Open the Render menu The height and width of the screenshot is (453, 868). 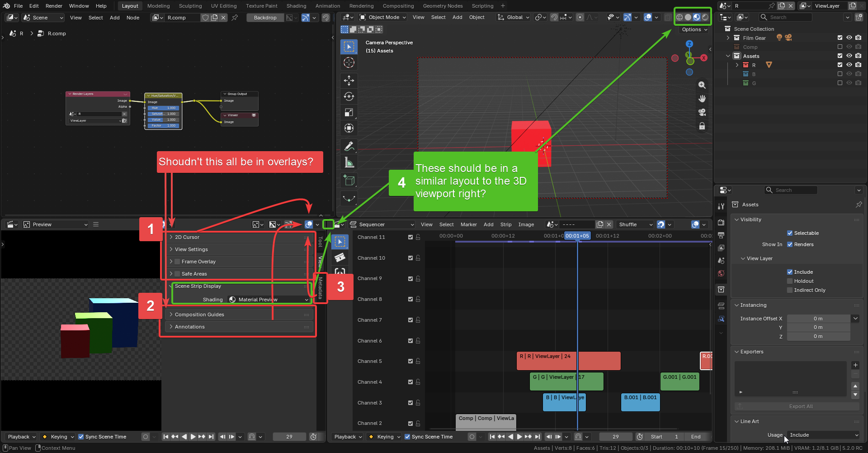tap(54, 6)
